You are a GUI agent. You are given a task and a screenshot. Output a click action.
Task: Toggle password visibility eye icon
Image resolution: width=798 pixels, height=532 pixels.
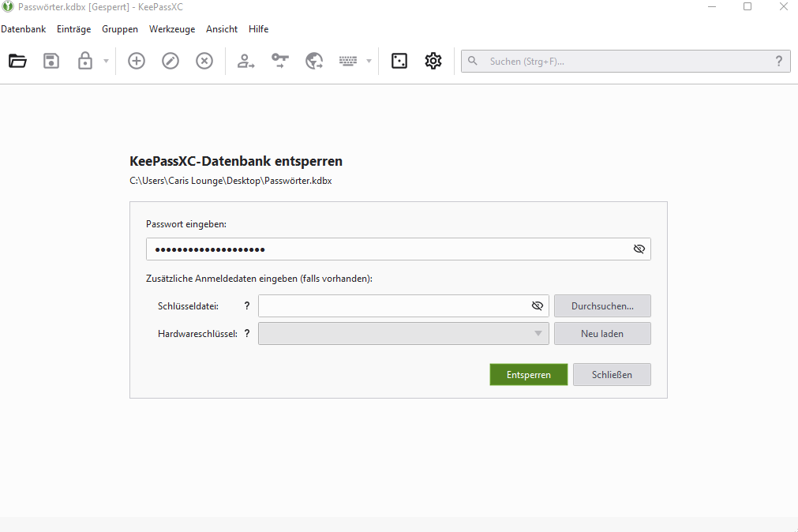(639, 249)
